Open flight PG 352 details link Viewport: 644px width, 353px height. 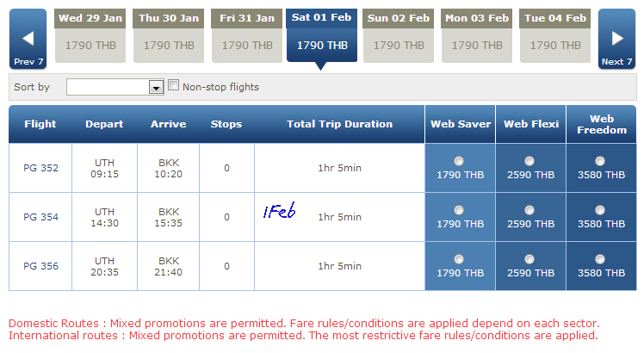(40, 168)
